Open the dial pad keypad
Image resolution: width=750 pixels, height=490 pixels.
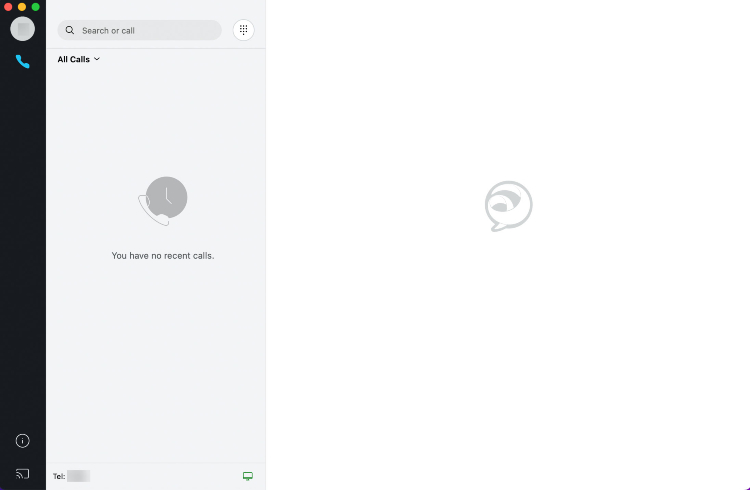click(x=243, y=30)
